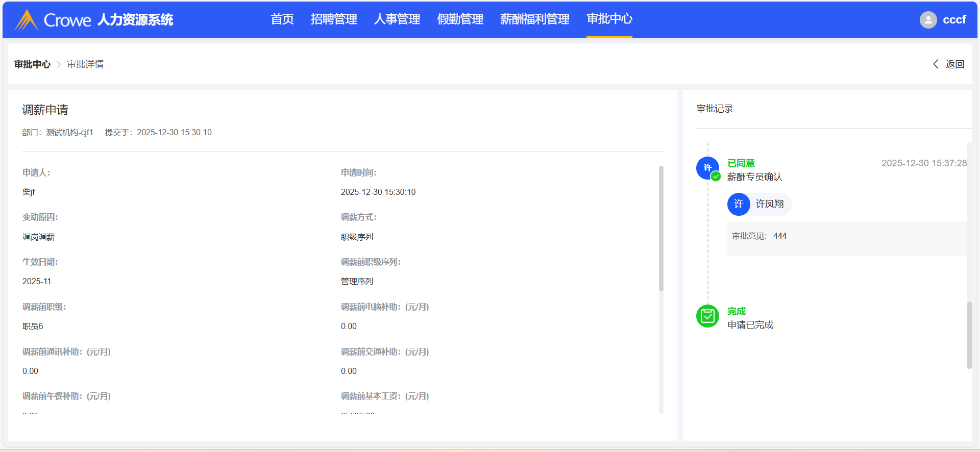The height and width of the screenshot is (452, 980).
Task: Open 薪酬福利管理 menu
Action: (534, 19)
